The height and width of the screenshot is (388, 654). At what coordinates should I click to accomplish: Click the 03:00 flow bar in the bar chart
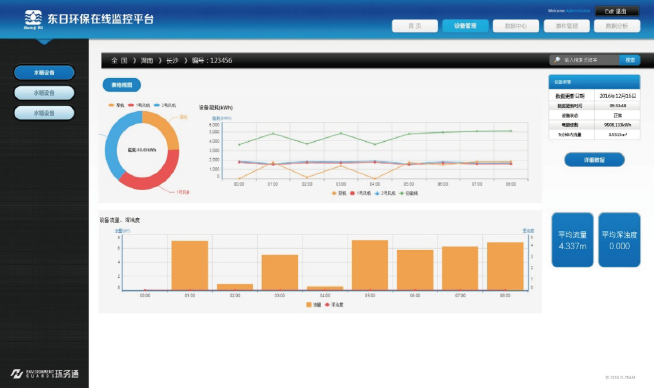(x=280, y=272)
